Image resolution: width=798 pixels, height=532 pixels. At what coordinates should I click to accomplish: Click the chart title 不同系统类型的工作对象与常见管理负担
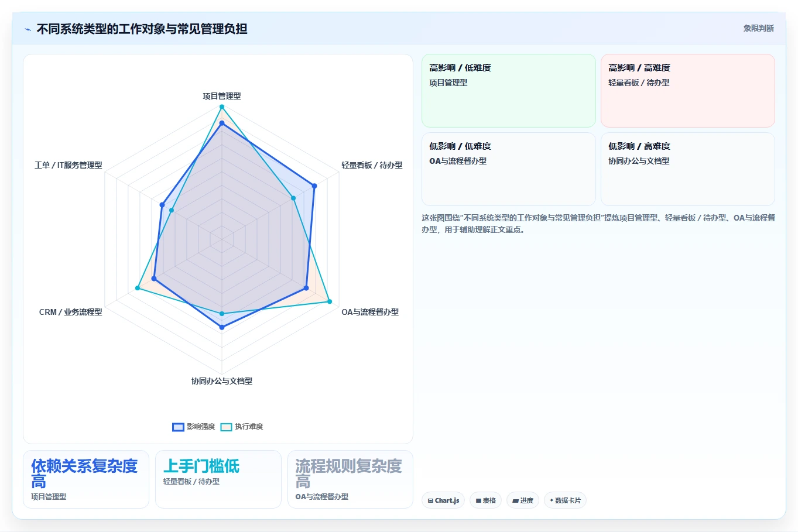tap(142, 29)
